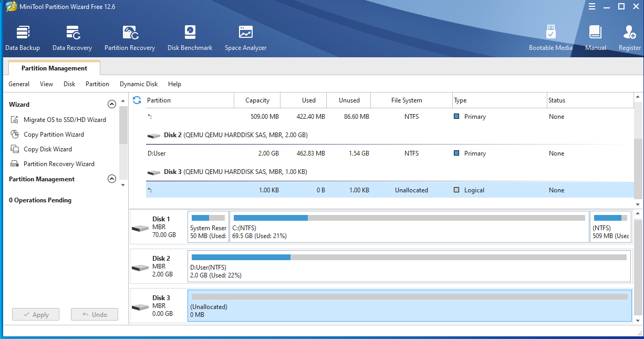Select the Partition Management tab
The image size is (644, 339).
click(54, 68)
